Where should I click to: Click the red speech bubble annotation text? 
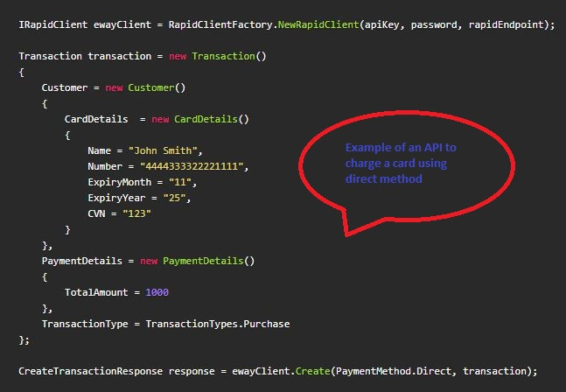coord(398,163)
